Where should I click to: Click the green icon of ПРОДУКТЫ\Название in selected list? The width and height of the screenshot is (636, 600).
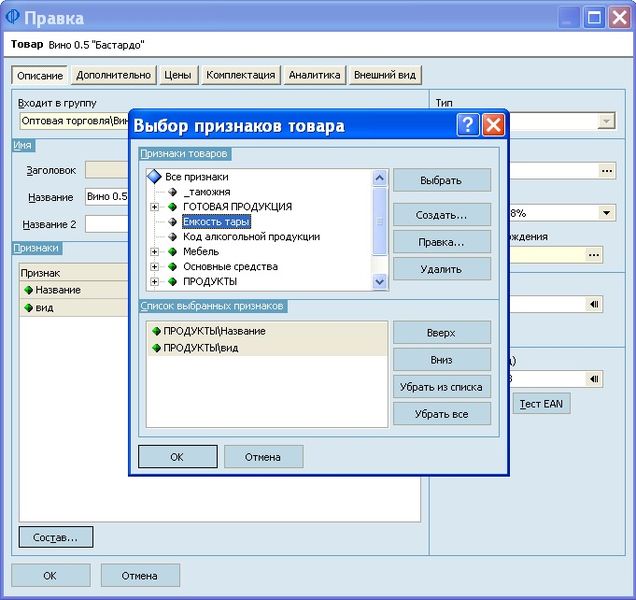tap(157, 331)
